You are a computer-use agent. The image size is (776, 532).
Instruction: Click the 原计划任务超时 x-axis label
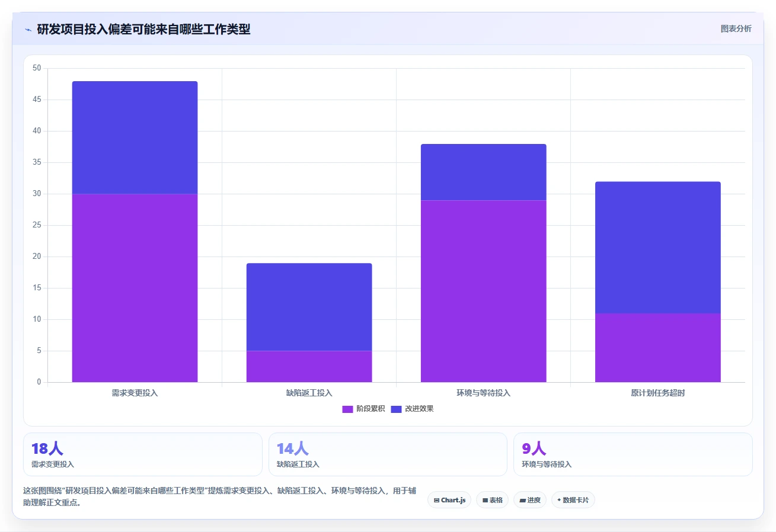[x=657, y=393]
